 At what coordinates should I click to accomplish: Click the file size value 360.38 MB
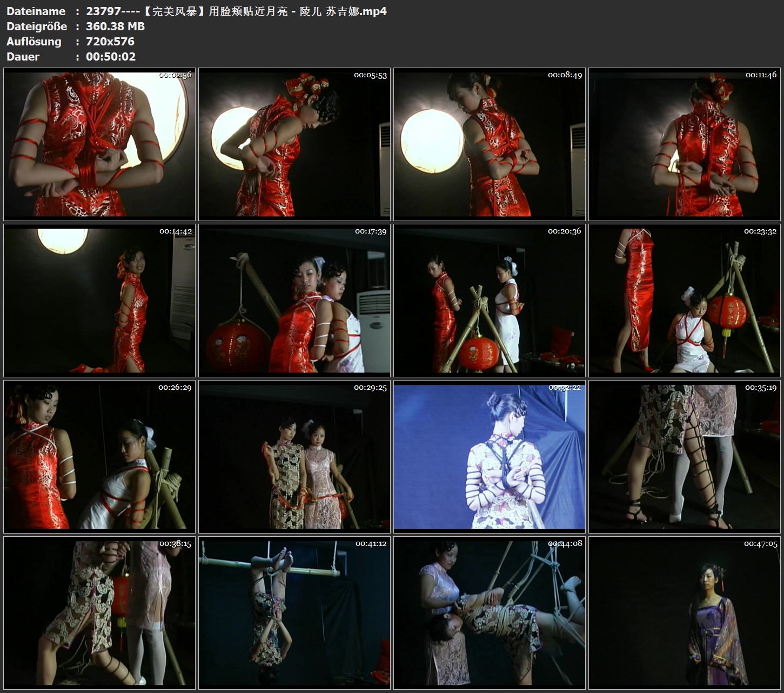tap(115, 26)
